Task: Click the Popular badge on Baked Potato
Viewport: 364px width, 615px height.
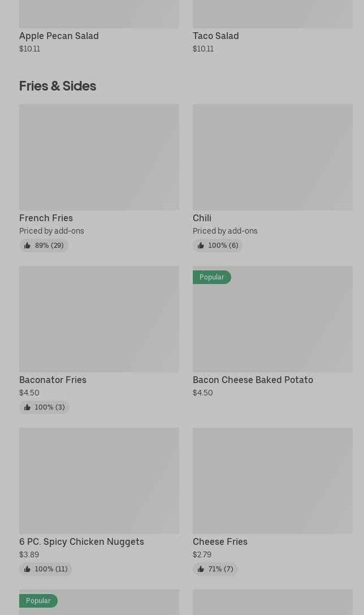Action: click(211, 277)
